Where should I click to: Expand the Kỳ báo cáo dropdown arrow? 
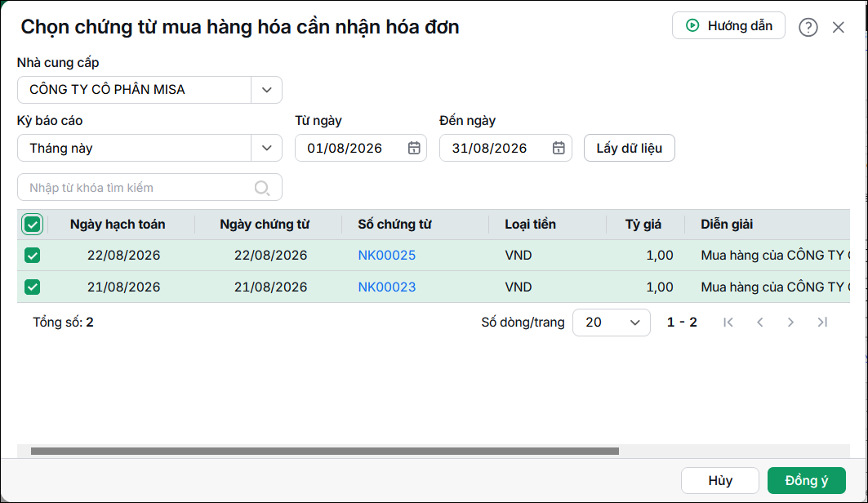(267, 148)
